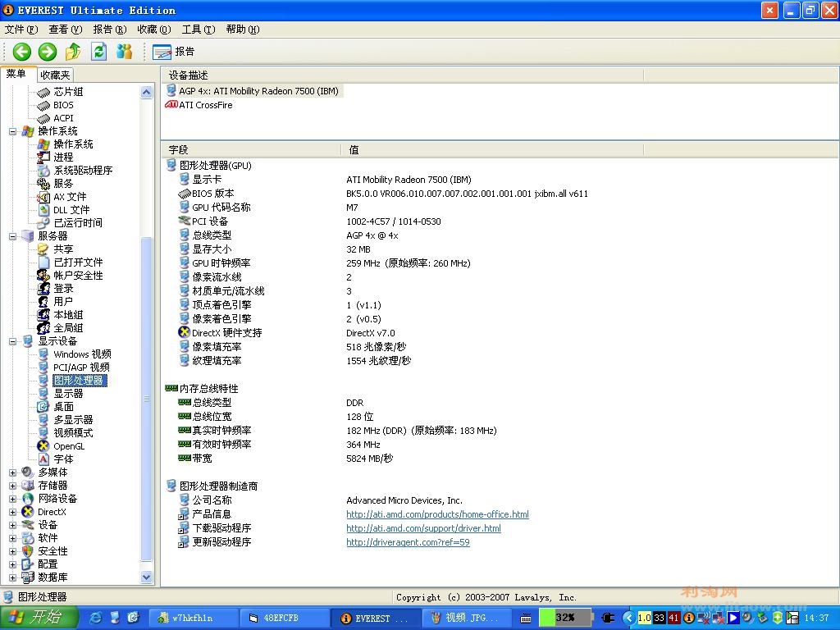Go up one level with the Up arrow icon
Viewport: 840px width, 630px height.
(x=73, y=52)
